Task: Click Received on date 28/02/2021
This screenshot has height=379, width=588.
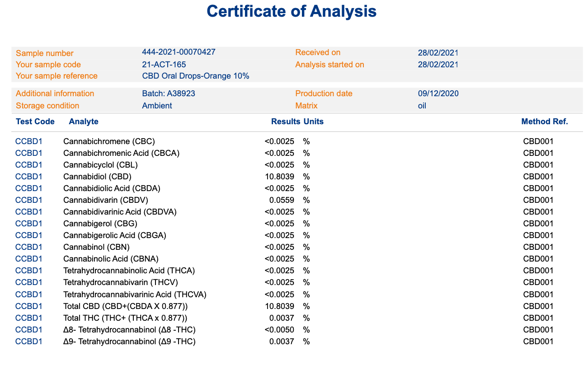Action: [x=438, y=53]
